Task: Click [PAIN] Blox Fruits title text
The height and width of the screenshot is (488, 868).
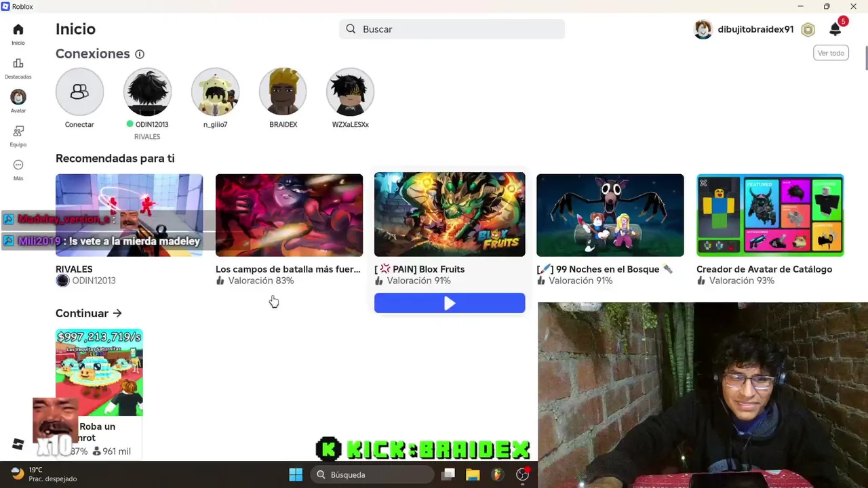Action: [419, 269]
